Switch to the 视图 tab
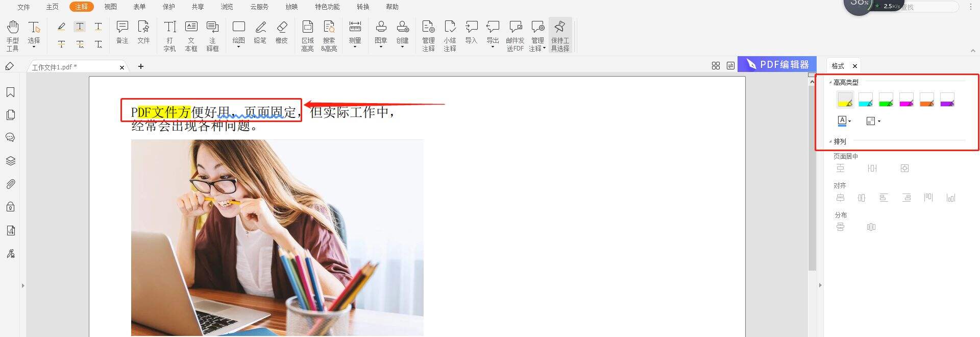 [111, 7]
